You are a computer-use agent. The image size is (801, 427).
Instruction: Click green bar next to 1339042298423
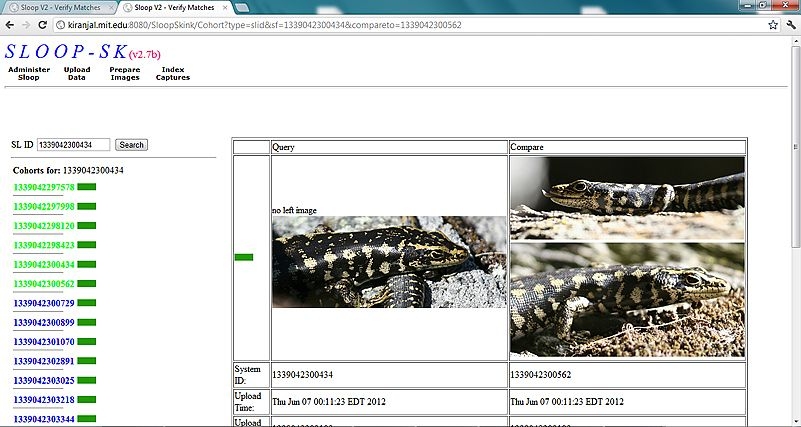point(87,245)
